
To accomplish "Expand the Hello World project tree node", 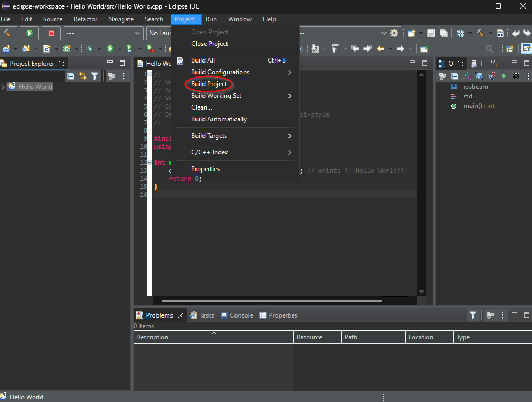I will pyautogui.click(x=3, y=87).
